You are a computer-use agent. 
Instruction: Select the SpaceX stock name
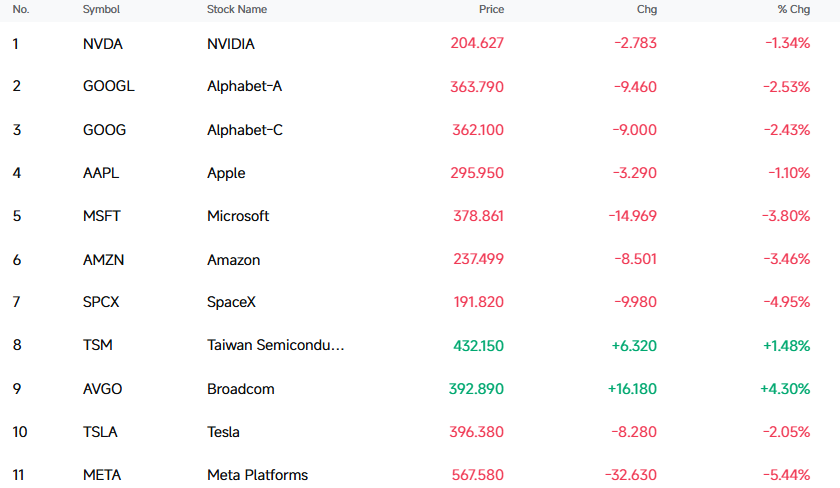tap(231, 302)
